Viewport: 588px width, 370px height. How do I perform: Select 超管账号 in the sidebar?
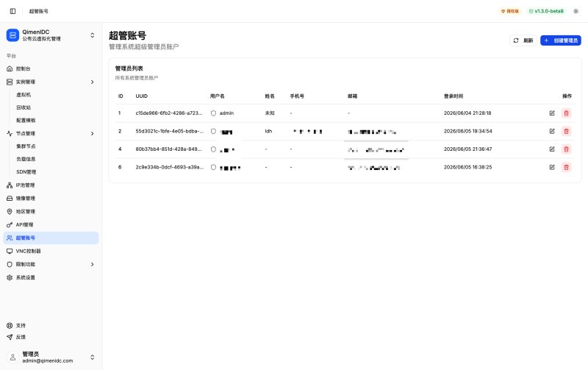pyautogui.click(x=51, y=238)
